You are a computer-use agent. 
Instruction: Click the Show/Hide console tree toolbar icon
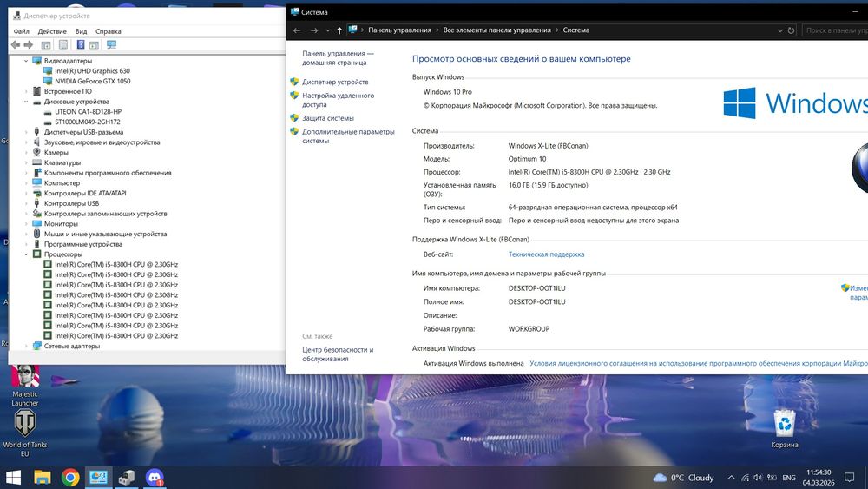click(46, 45)
